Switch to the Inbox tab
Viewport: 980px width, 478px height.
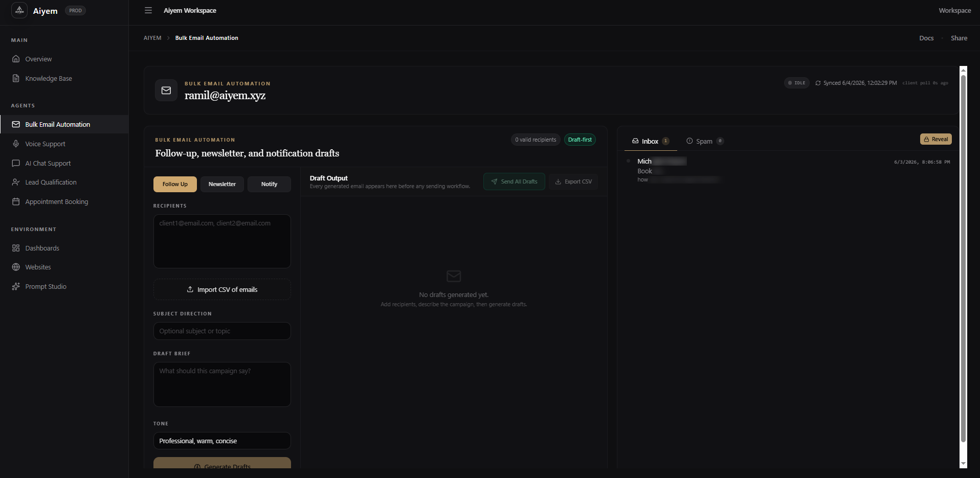651,141
